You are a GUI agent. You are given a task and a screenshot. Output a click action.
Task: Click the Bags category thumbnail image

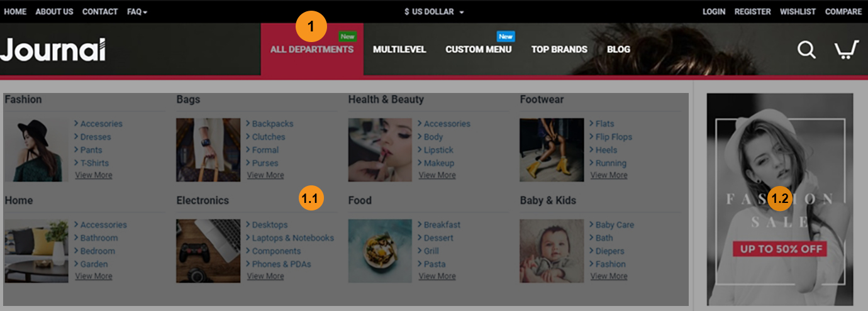[208, 150]
